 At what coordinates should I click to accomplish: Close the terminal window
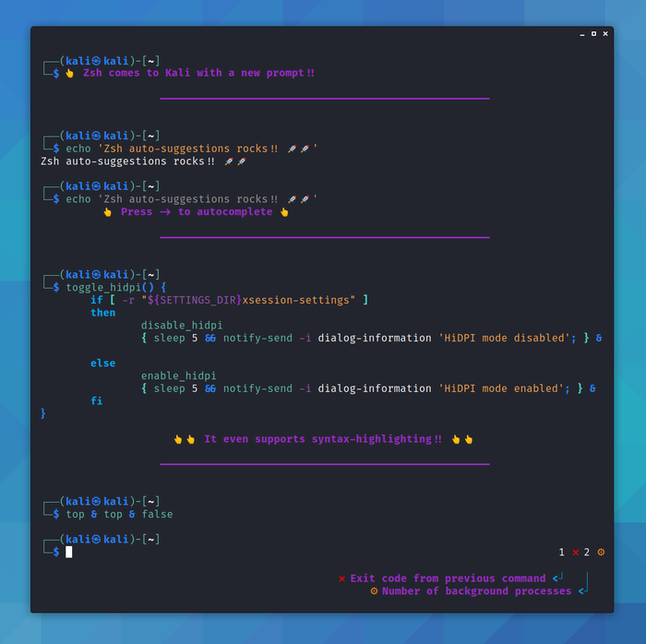coord(605,34)
